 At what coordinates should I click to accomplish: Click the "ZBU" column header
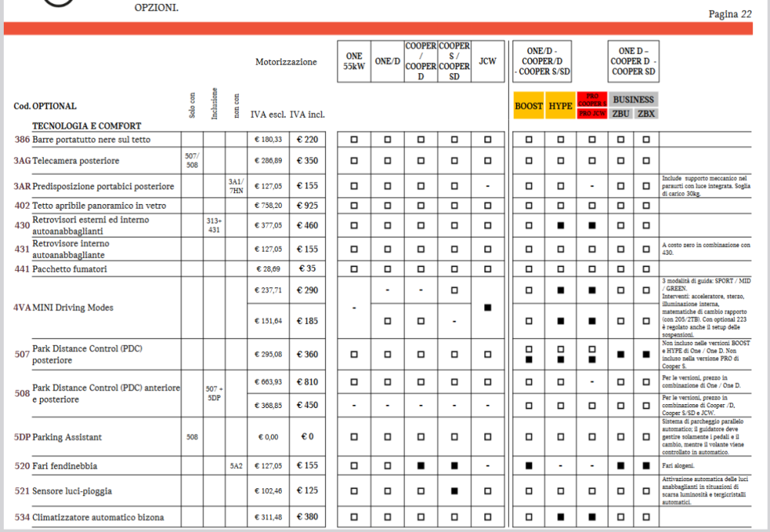point(621,114)
